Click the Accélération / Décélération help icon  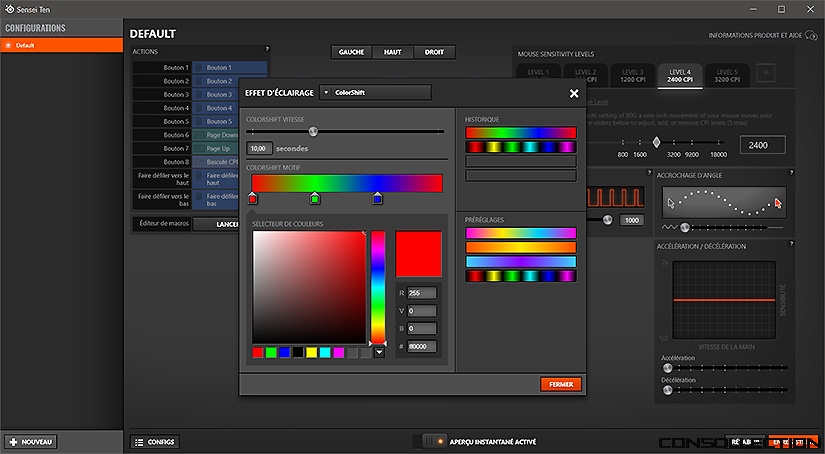791,244
